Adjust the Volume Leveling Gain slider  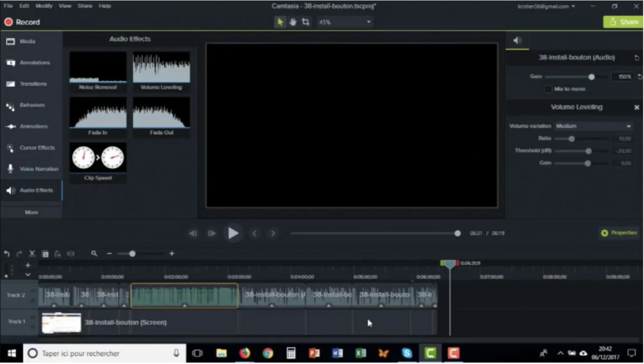587,163
